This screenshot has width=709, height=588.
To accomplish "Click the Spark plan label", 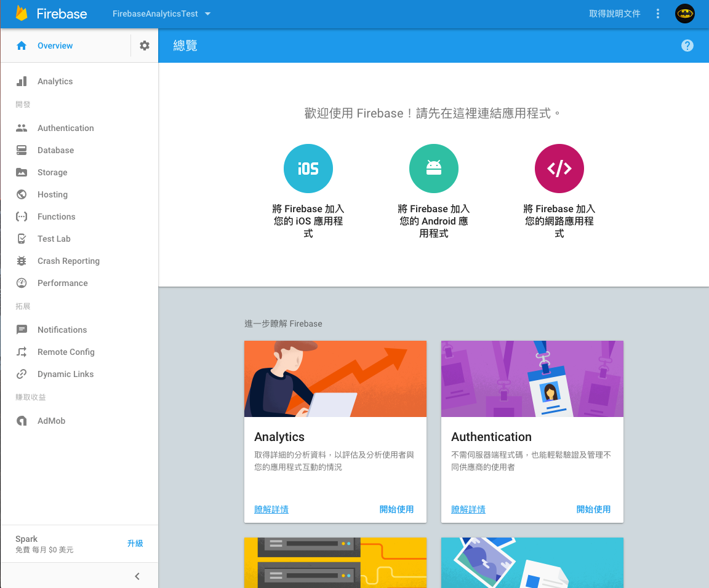I will coord(26,539).
